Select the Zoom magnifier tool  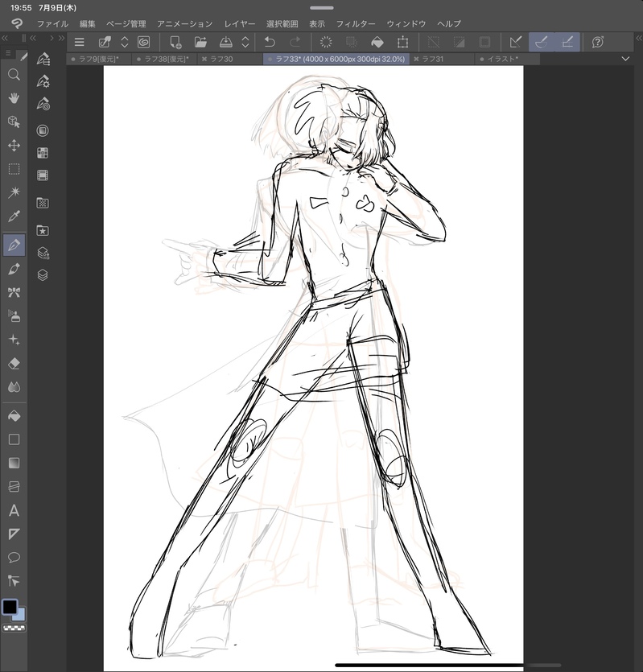pos(14,74)
